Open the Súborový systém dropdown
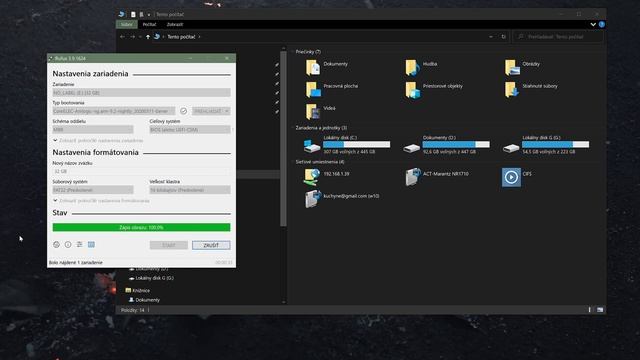The height and width of the screenshot is (360, 640). click(93, 190)
